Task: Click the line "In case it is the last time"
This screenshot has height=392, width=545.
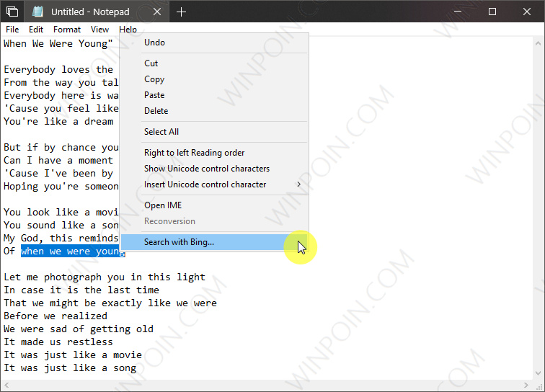Action: coord(81,290)
